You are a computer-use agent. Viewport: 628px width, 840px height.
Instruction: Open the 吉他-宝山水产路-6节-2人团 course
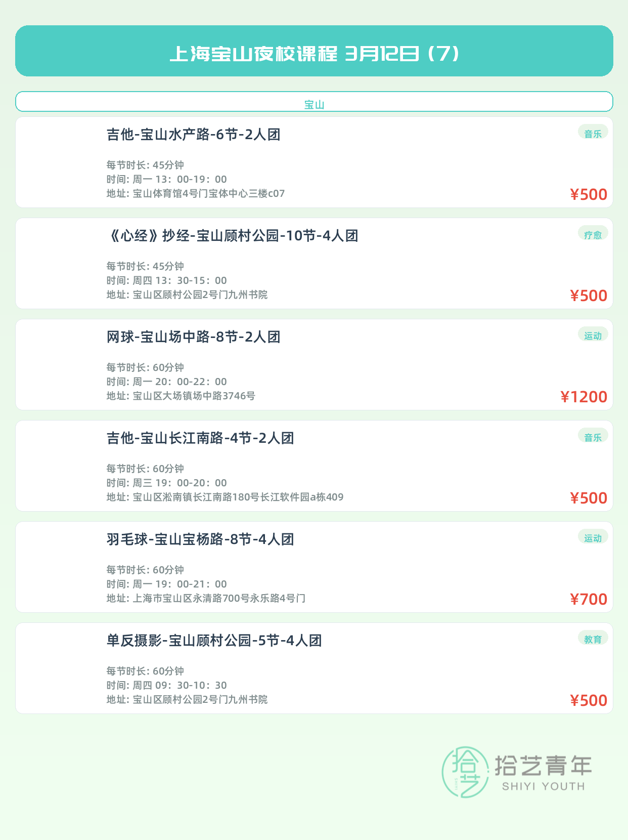click(x=194, y=135)
